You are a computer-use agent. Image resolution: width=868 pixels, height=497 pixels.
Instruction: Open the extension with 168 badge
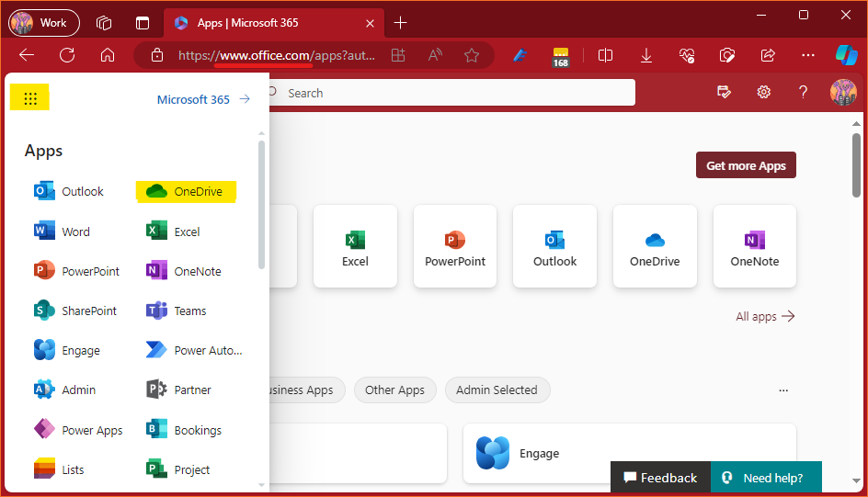click(x=560, y=56)
